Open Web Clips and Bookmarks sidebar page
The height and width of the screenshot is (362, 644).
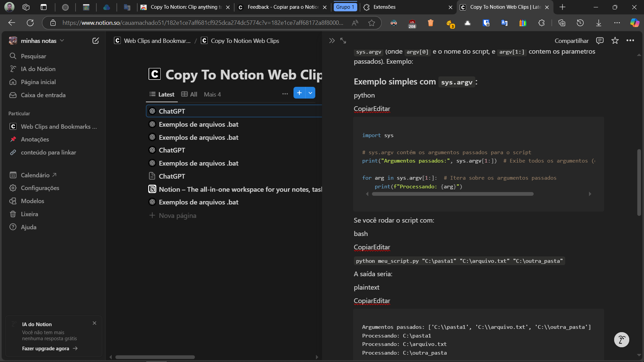coord(54,126)
